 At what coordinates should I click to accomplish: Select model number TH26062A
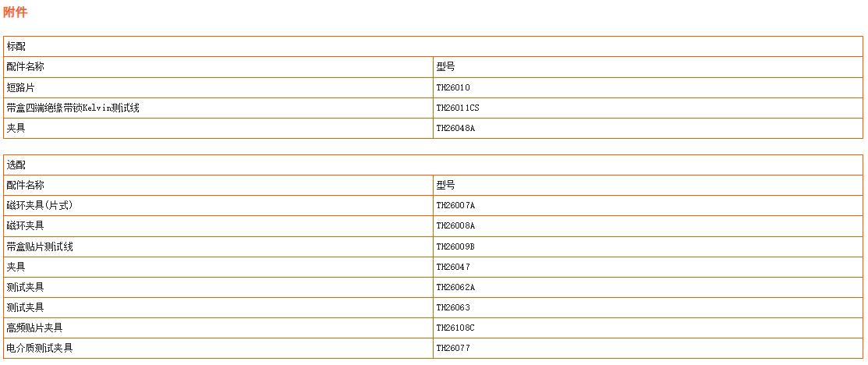point(455,287)
